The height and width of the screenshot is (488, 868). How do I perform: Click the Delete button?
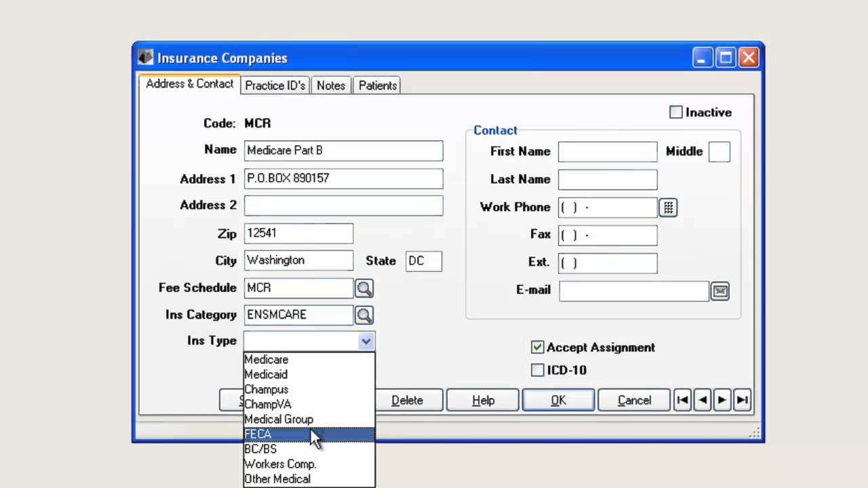point(407,400)
